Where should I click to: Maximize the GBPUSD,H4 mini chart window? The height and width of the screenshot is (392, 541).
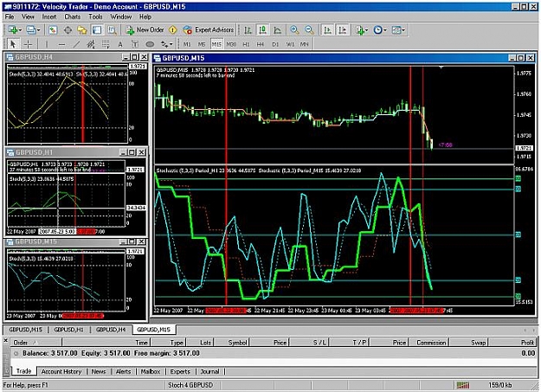(x=134, y=57)
